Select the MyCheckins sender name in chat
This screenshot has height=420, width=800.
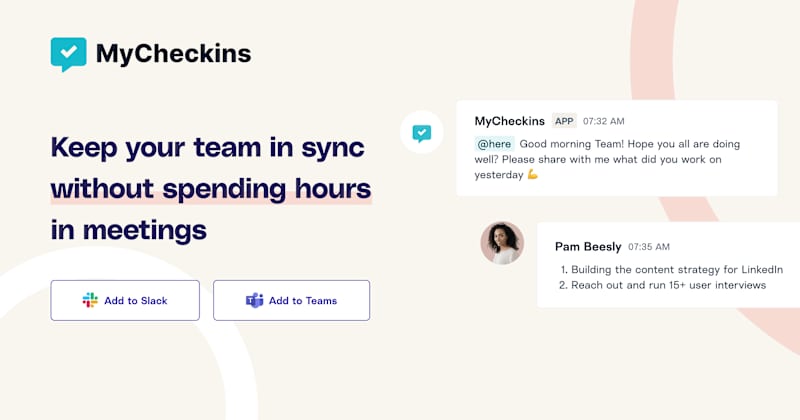509,121
